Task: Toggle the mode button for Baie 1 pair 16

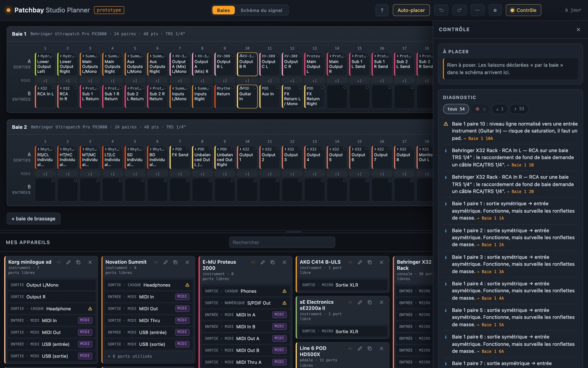Action: click(382, 81)
